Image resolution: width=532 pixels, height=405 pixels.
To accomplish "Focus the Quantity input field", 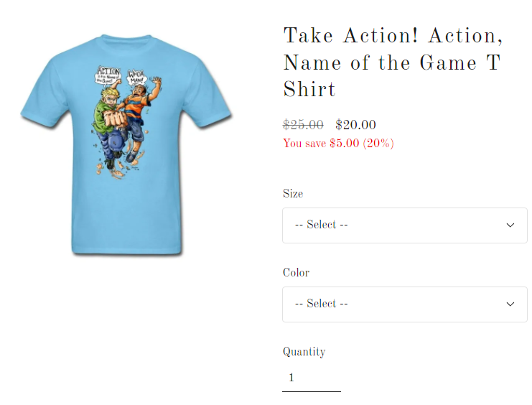I will pyautogui.click(x=312, y=378).
